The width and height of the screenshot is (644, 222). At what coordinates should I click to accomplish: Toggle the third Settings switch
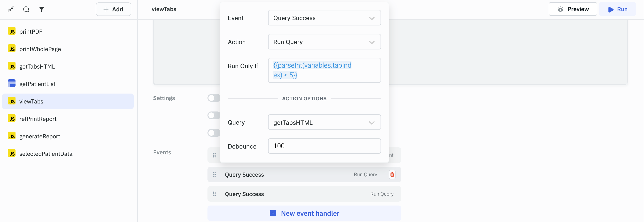pos(213,133)
